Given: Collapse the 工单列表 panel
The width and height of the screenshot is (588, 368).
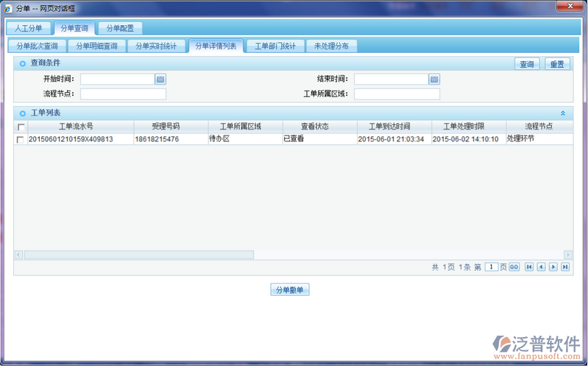Looking at the screenshot, I should (x=563, y=113).
